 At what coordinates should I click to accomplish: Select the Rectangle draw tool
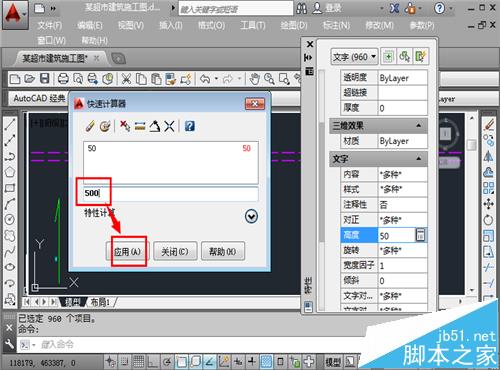[10, 188]
